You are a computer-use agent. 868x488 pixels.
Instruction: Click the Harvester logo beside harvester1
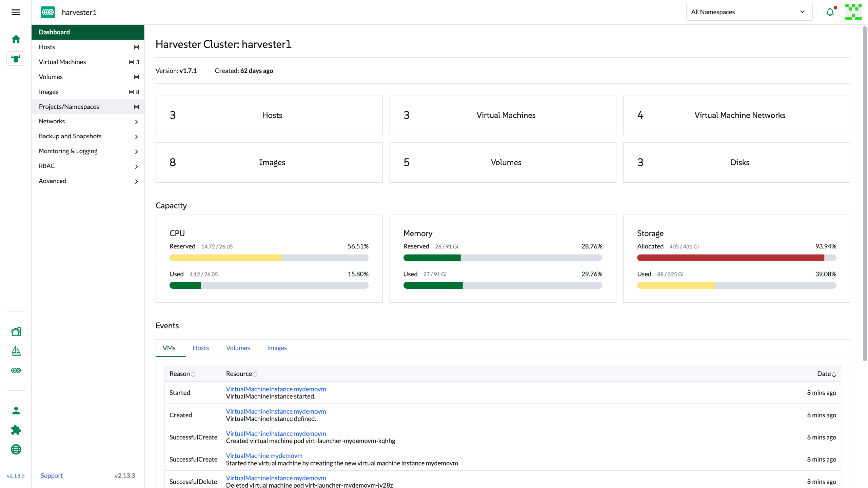[48, 12]
